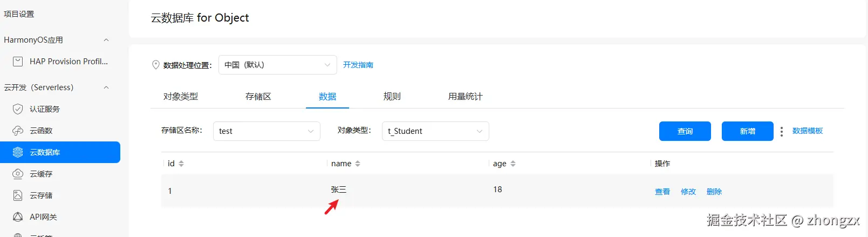Open the 对象类型 t_Student dropdown
The height and width of the screenshot is (237, 868).
435,131
